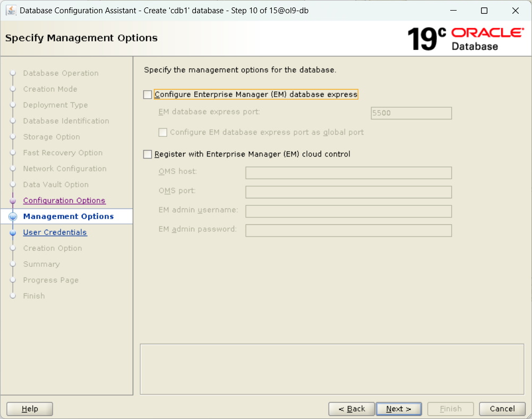
Task: Click the Management Options step bullet icon
Action: pos(13,216)
